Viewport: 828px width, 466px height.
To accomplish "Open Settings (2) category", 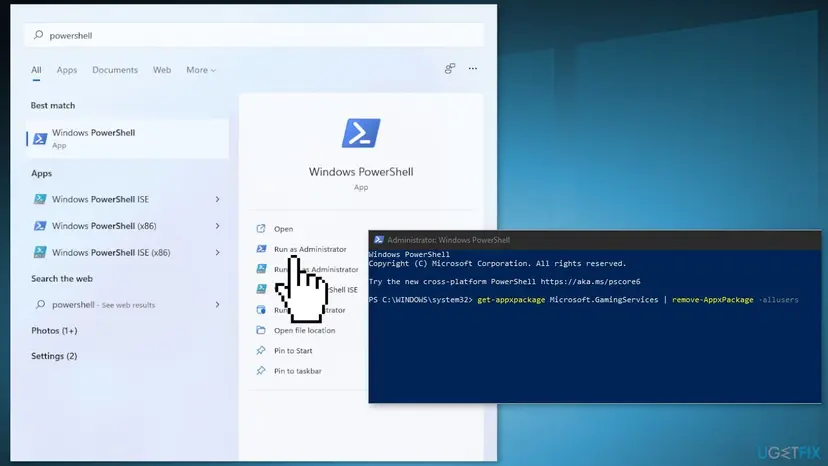I will (x=54, y=356).
